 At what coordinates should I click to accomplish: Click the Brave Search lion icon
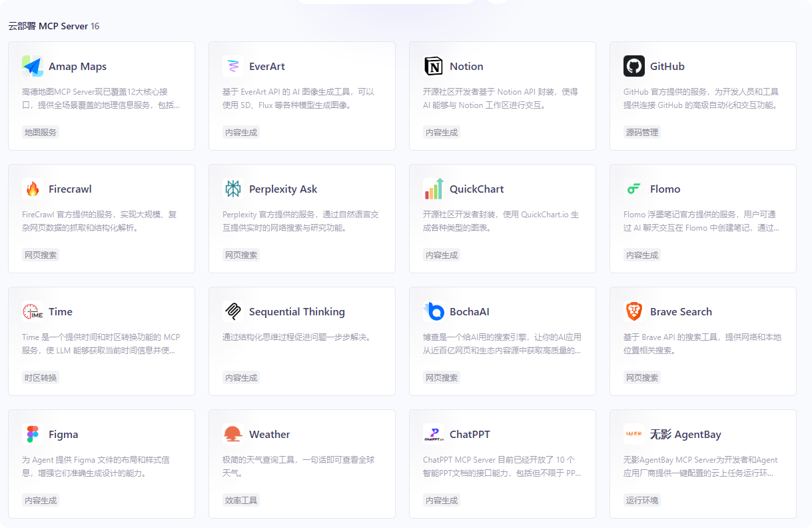[x=634, y=311]
